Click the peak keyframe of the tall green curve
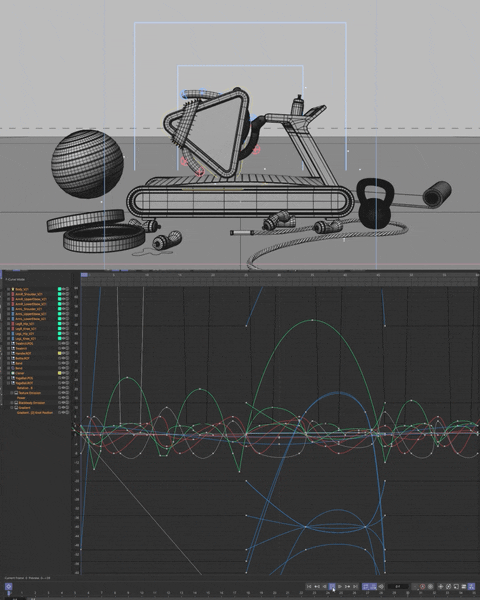The image size is (480, 600). click(x=313, y=320)
